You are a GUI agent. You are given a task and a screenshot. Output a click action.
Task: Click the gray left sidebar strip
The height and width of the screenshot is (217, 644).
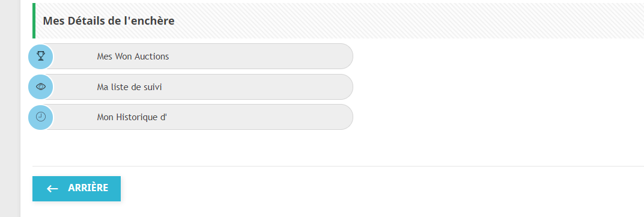pyautogui.click(x=10, y=108)
